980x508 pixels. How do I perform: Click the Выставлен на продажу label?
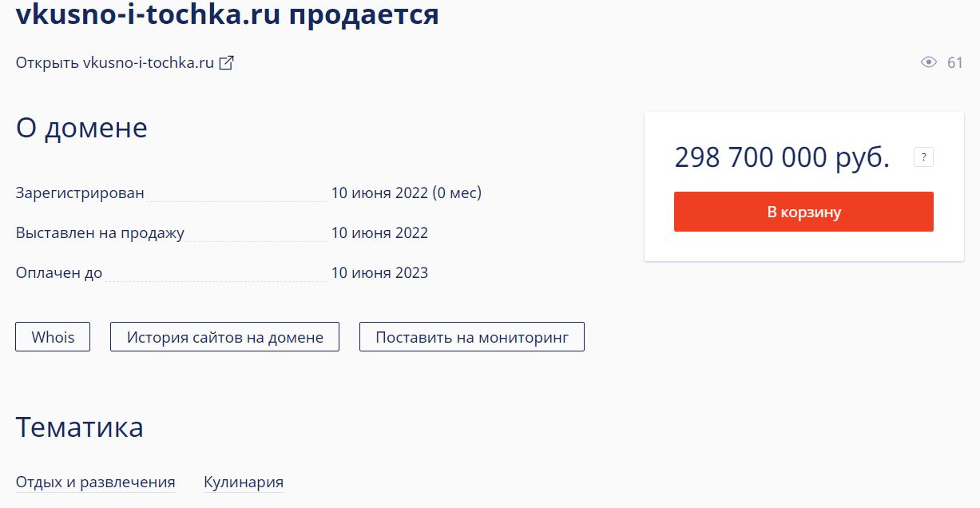pyautogui.click(x=100, y=233)
